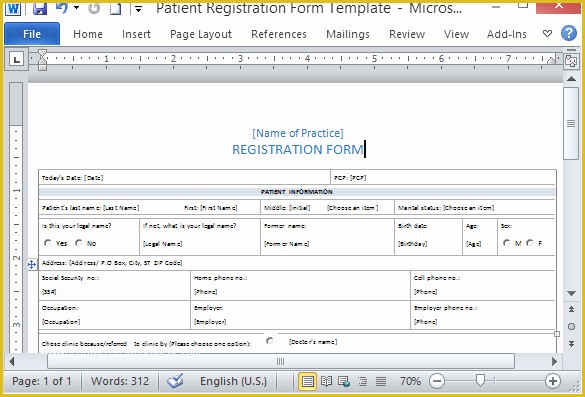Viewport: 585px width, 397px height.
Task: Select F radio for Sex
Action: 529,243
